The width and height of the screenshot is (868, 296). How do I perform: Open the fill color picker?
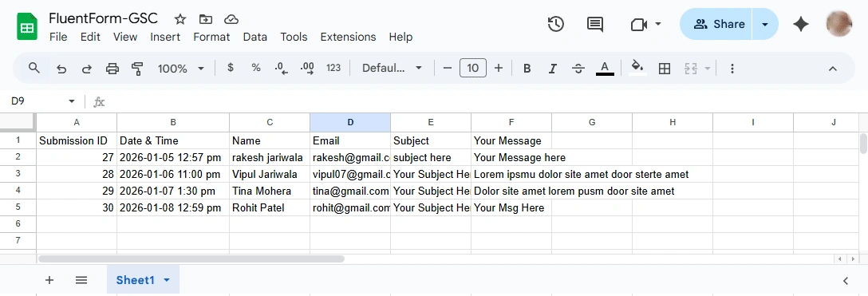(637, 68)
